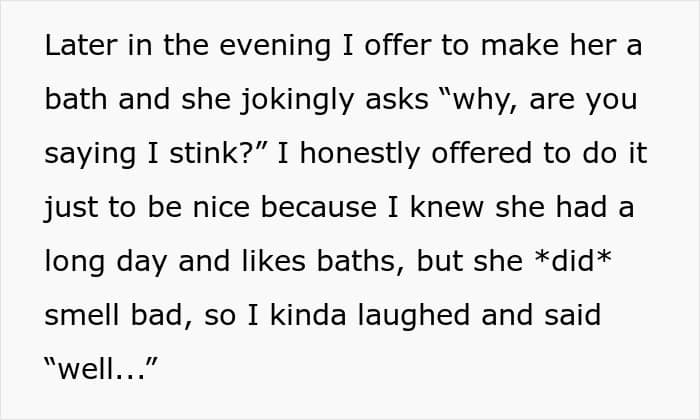Click the word "saying" starting third line

[84, 153]
